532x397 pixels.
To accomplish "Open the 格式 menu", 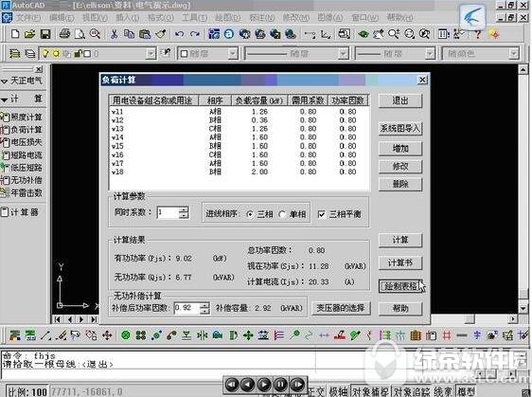I will 161,18.
